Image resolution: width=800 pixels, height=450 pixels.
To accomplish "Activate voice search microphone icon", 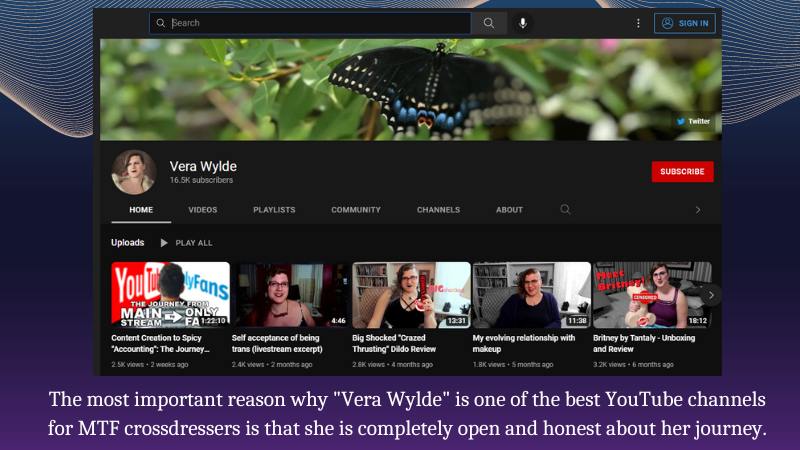I will (x=522, y=23).
